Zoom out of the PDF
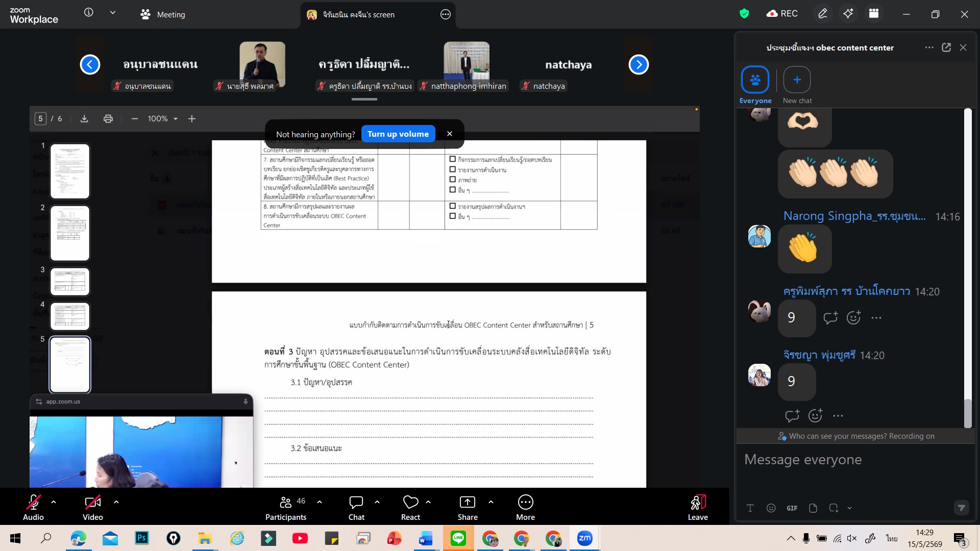This screenshot has height=551, width=980. (x=135, y=119)
